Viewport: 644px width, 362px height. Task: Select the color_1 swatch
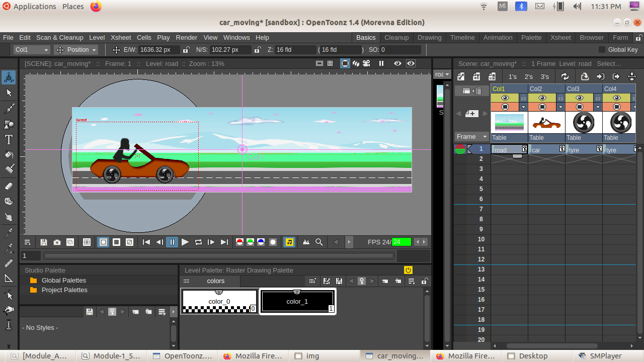point(297,301)
